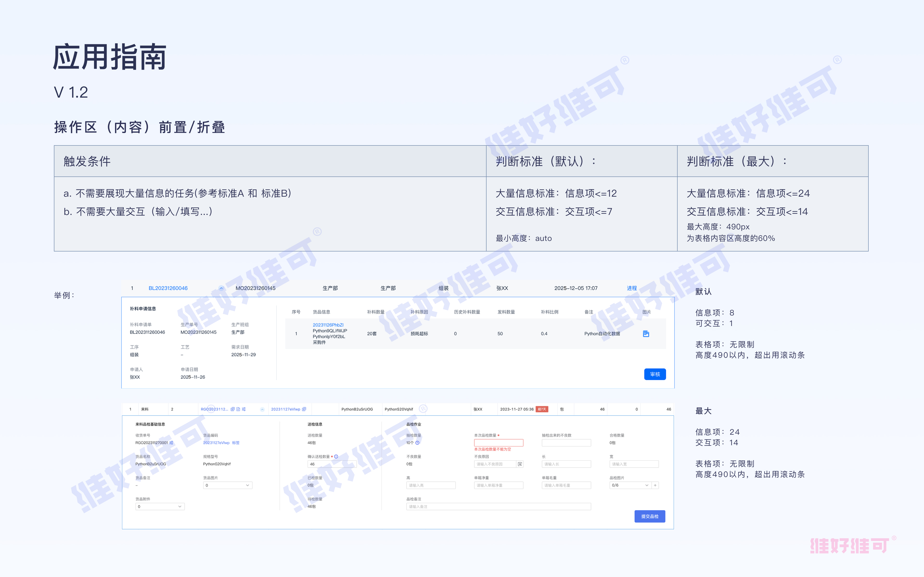
Task: Click the plus button next to 品检图片
Action: (x=655, y=485)
